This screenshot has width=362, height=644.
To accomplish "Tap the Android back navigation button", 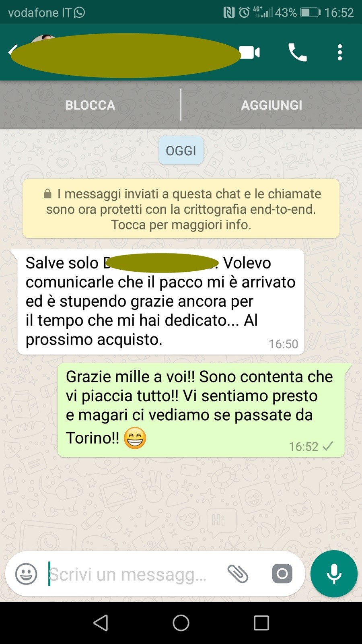I will [101, 623].
